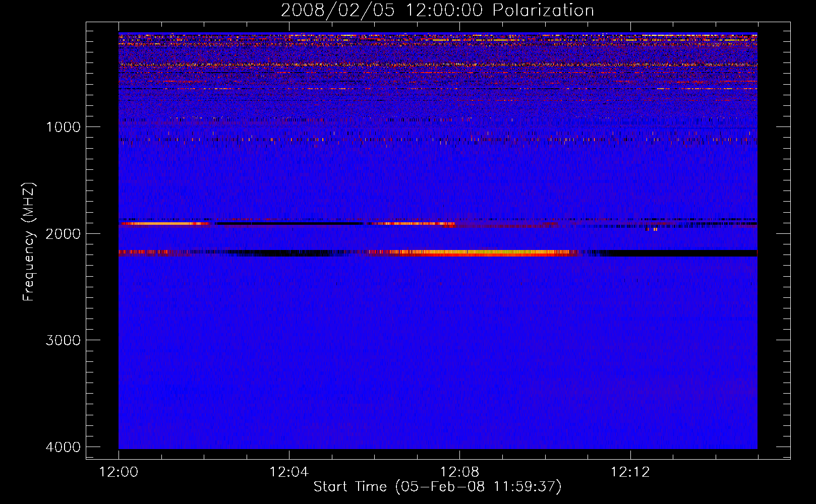Click the orange emission band near 1900 MHz at 12:01
The height and width of the screenshot is (504, 816).
pyautogui.click(x=164, y=223)
